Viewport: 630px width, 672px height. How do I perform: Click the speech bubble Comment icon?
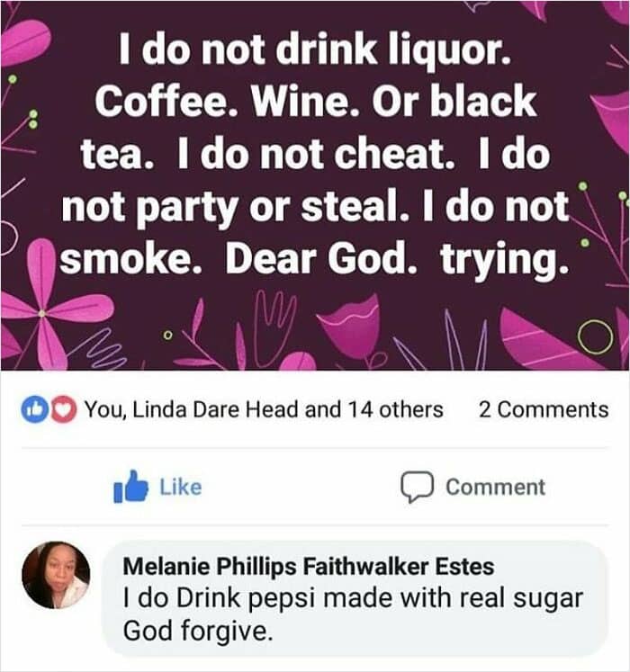pyautogui.click(x=416, y=487)
